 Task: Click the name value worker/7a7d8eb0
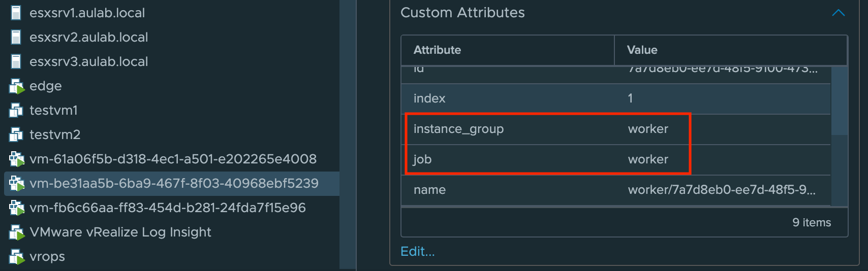pyautogui.click(x=722, y=190)
